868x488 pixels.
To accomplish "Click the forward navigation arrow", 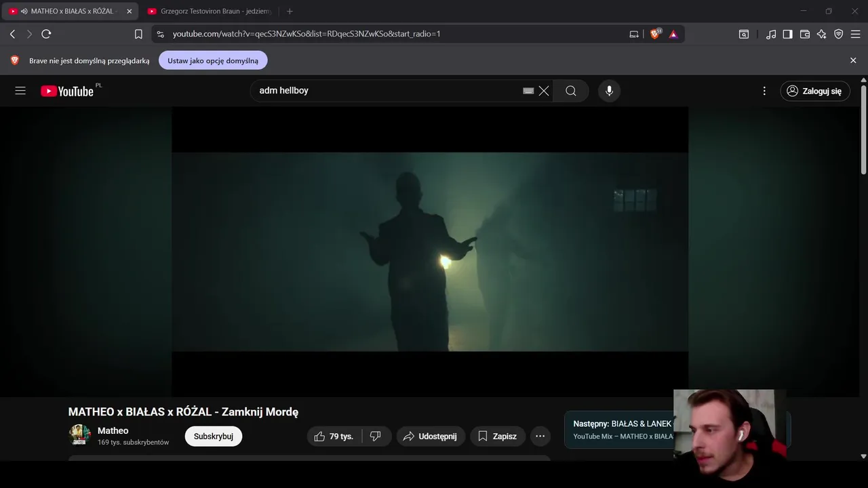I will pos(29,34).
